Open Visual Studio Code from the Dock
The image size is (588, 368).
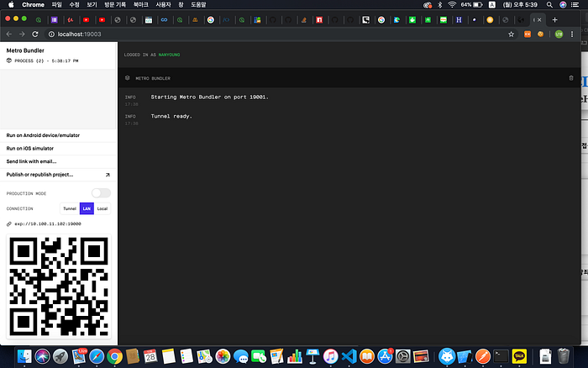(x=349, y=356)
